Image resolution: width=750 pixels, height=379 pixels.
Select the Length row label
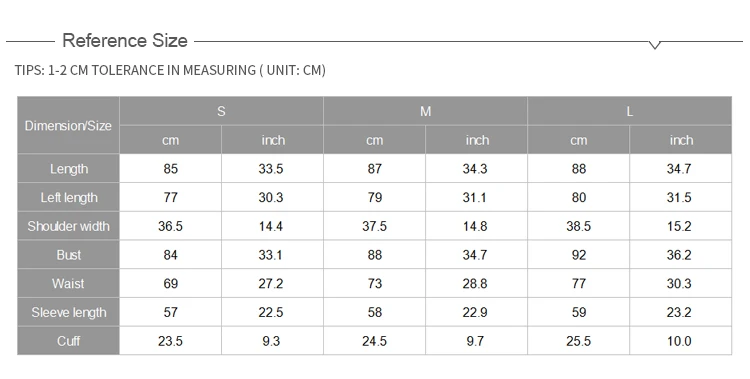(68, 168)
